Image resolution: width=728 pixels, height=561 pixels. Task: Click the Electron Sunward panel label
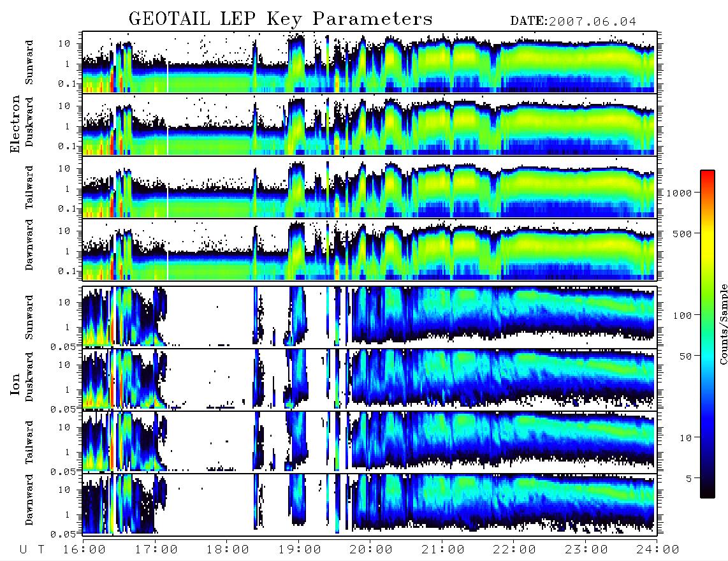pos(29,62)
